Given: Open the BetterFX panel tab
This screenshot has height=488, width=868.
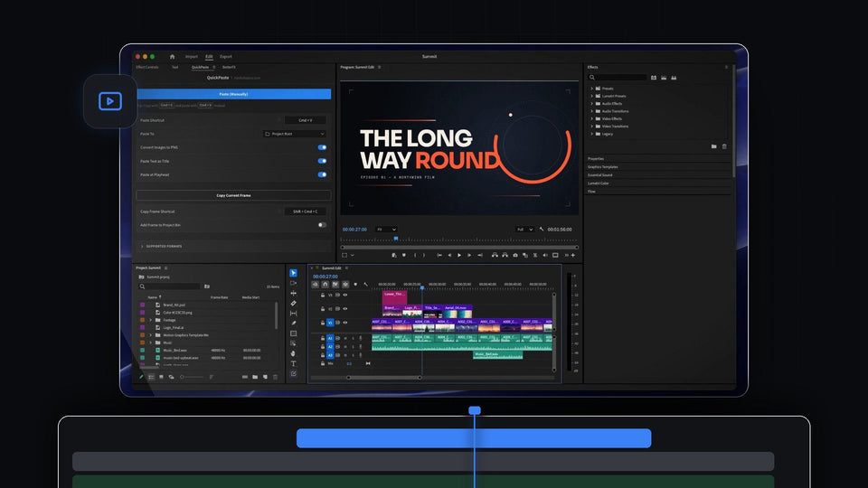Looking at the screenshot, I should [x=229, y=67].
